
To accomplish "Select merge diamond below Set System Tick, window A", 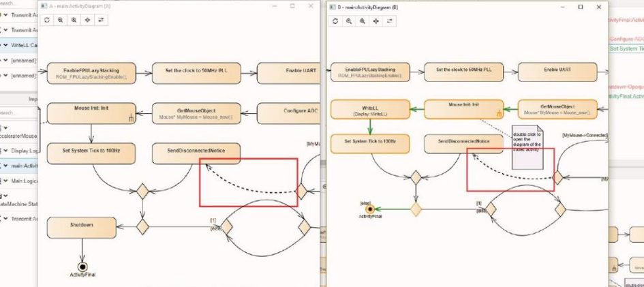I will click(142, 192).
